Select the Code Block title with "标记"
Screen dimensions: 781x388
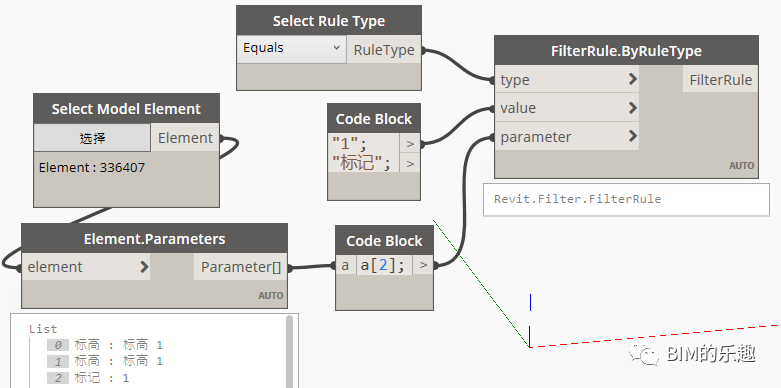(x=374, y=119)
